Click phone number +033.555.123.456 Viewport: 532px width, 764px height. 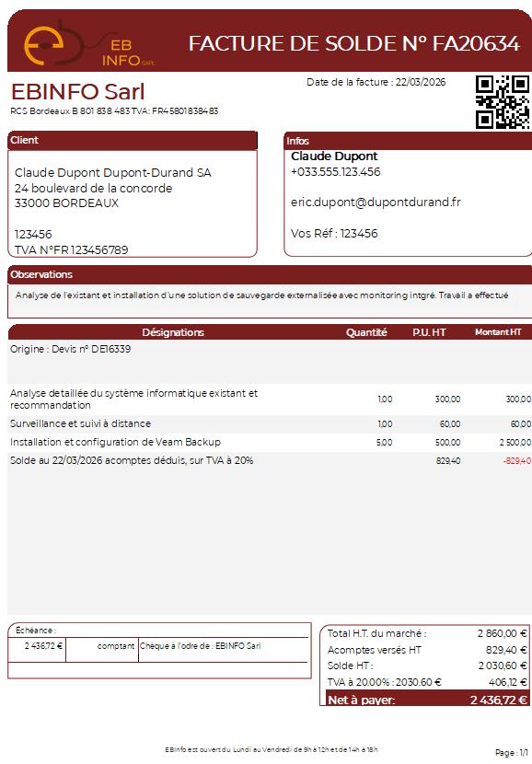point(336,171)
